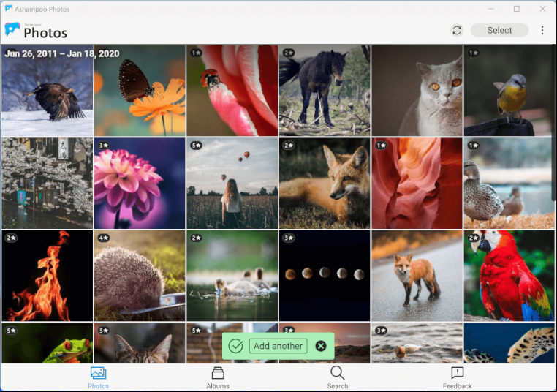Open the gray cat photo
This screenshot has height=392, width=557.
[x=417, y=91]
